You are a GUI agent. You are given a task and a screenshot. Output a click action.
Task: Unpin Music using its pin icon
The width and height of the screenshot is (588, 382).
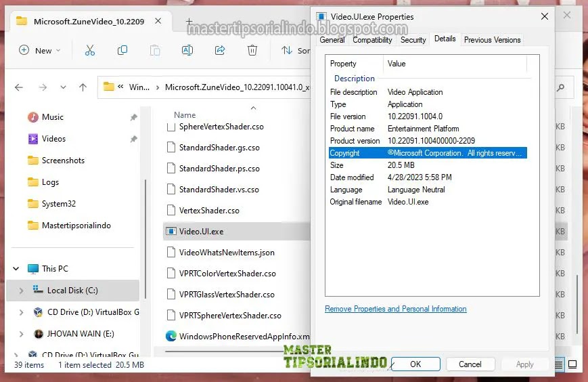click(x=133, y=117)
